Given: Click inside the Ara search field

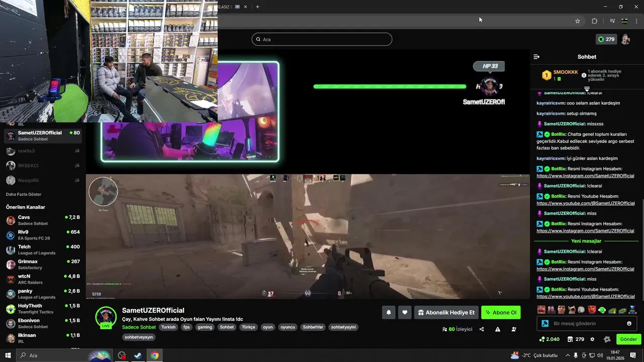Looking at the screenshot, I should pyautogui.click(x=322, y=39).
